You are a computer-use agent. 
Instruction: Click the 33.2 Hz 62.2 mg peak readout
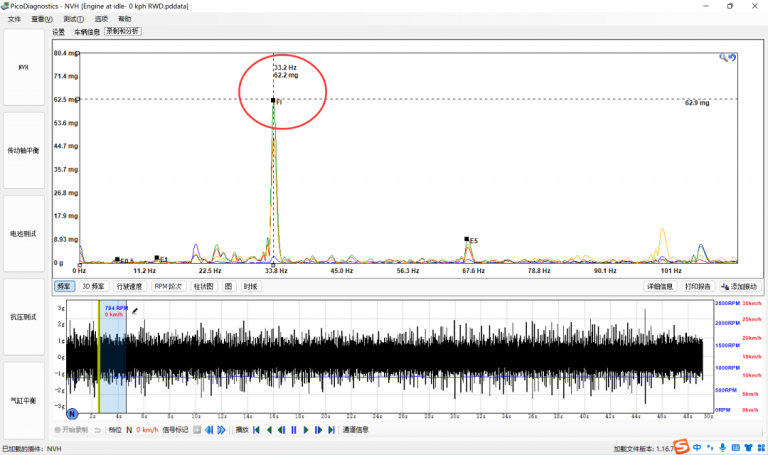[x=286, y=72]
